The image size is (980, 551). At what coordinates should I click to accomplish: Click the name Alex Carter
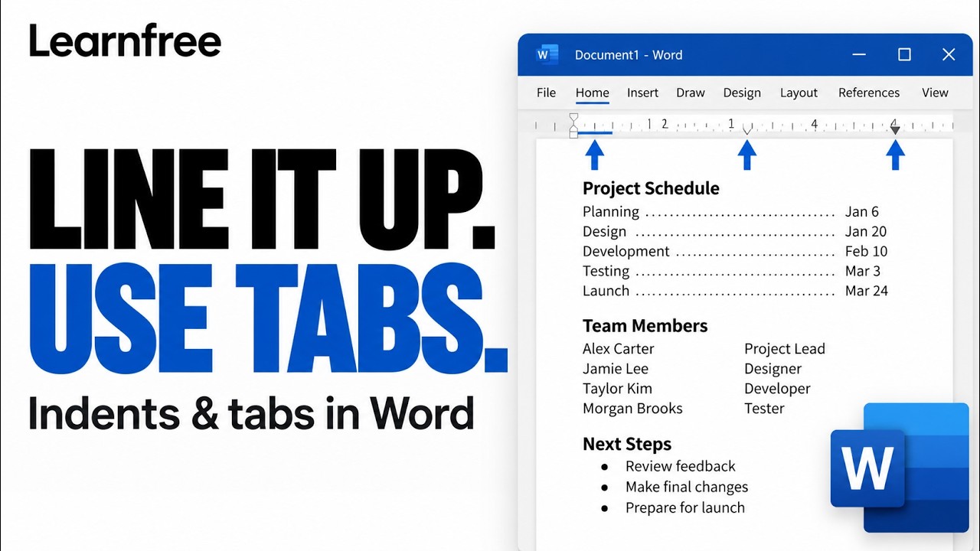tap(619, 349)
